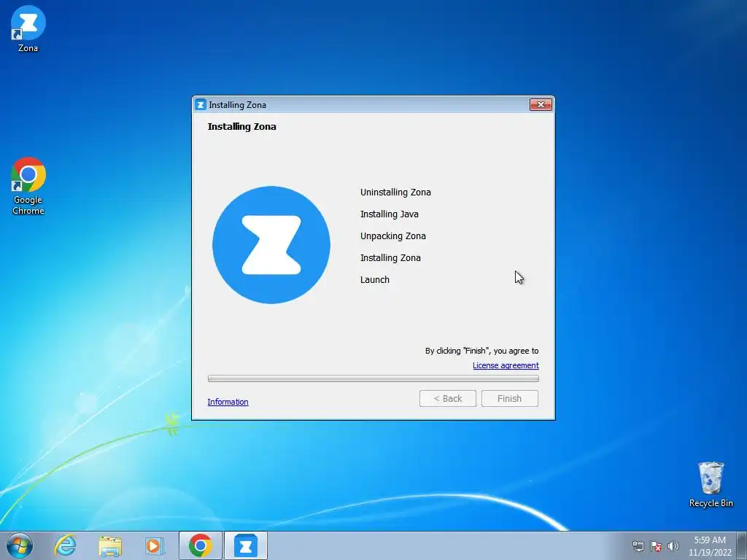Click the Zona icon in the installer title bar
747x560 pixels.
coord(201,105)
